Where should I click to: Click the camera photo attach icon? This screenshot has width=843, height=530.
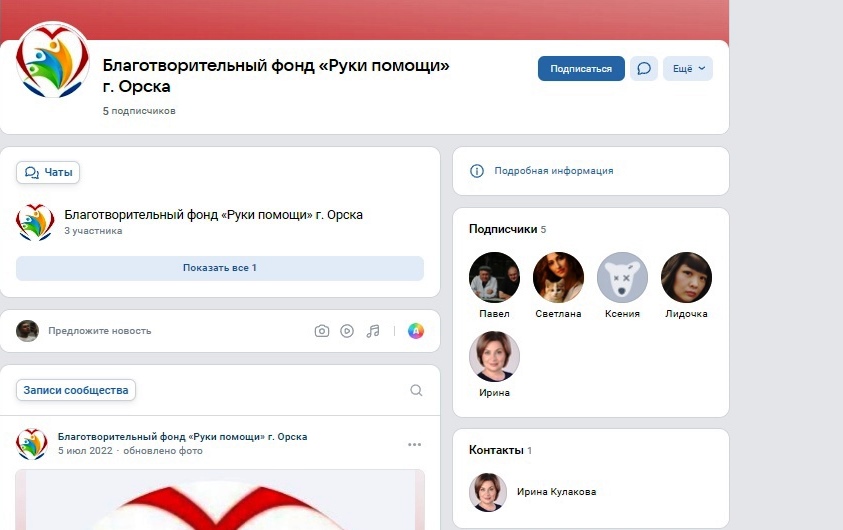point(322,331)
